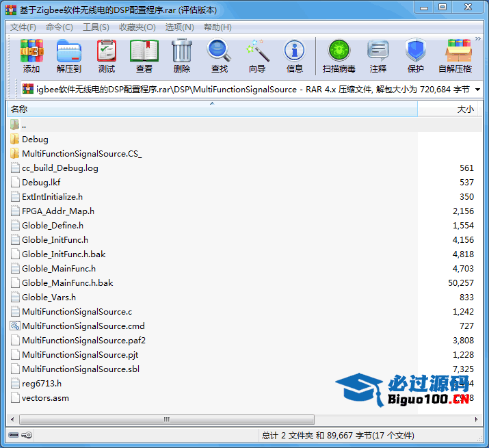Screen dimensions: 489x448
Task: Open the 文件(F) menu
Action: [x=23, y=27]
